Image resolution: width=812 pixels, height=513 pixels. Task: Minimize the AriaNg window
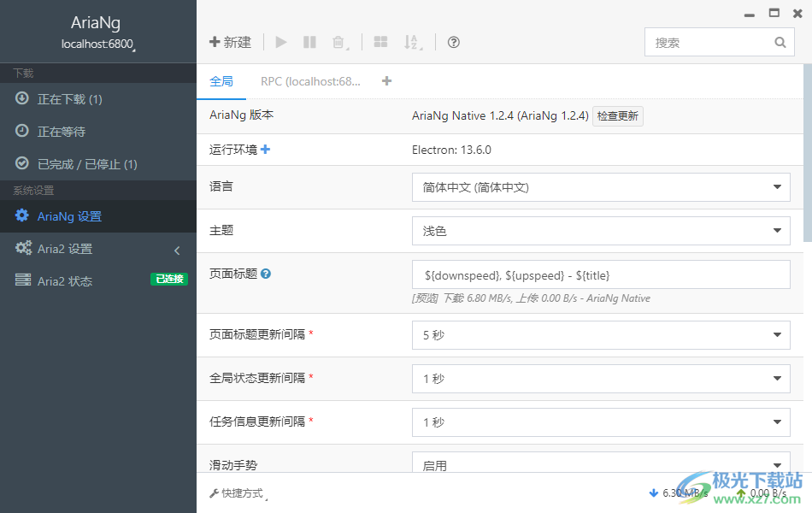(750, 15)
